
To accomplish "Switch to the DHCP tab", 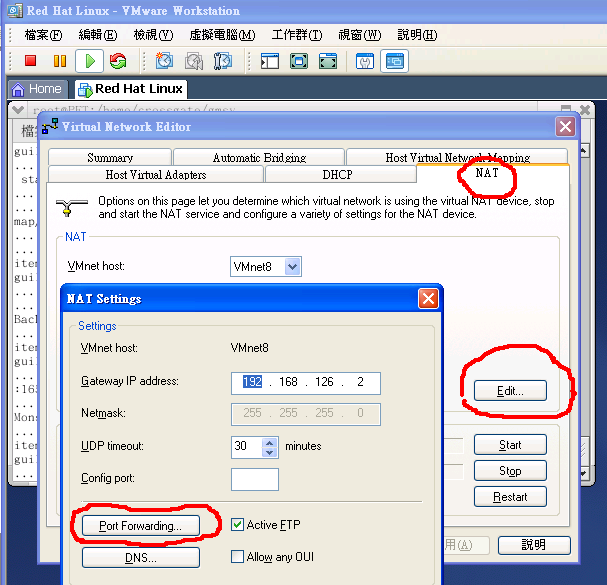I will pyautogui.click(x=337, y=174).
